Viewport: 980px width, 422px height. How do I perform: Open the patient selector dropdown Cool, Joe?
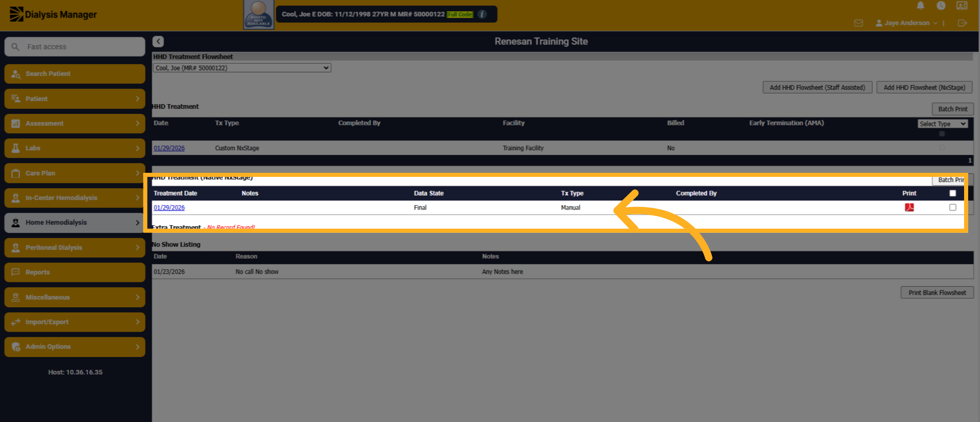pyautogui.click(x=242, y=68)
